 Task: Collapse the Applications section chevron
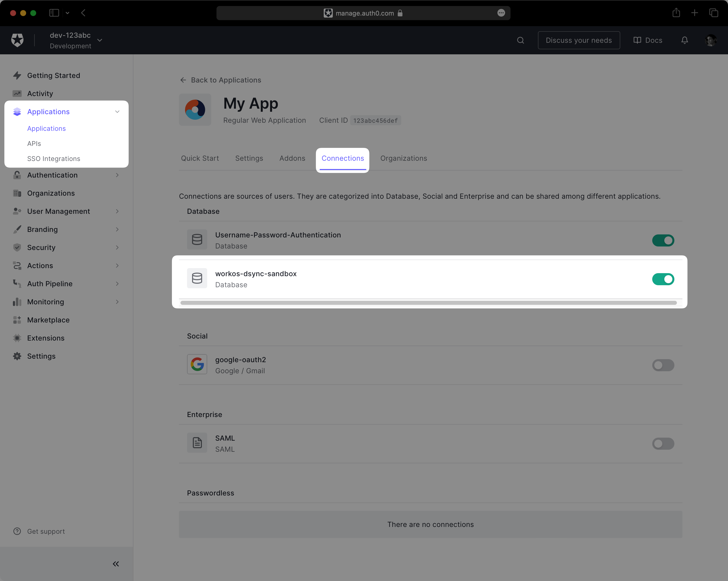(x=117, y=112)
